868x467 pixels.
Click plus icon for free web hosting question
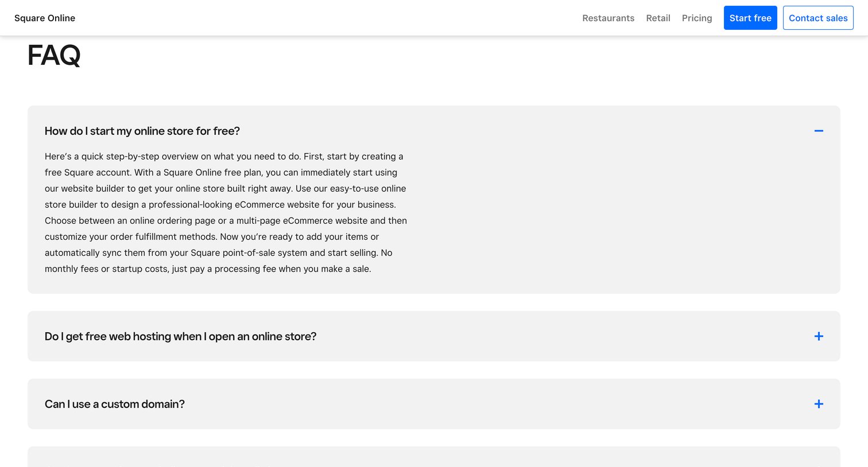[819, 336]
